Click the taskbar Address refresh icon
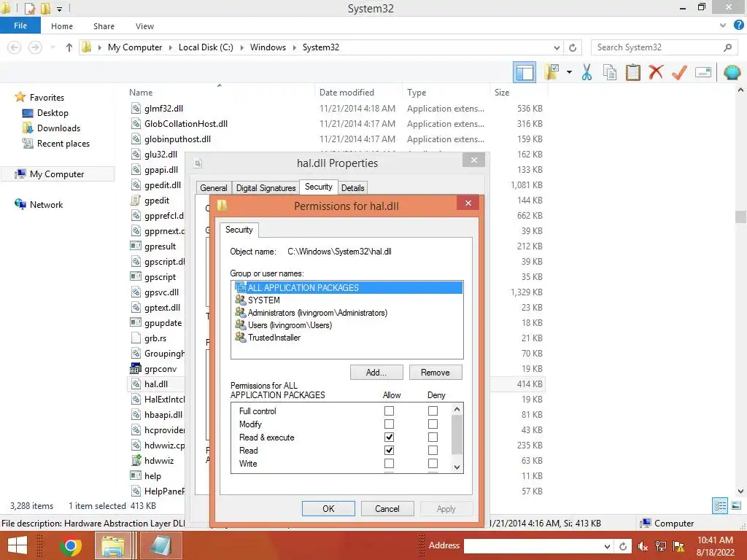The height and width of the screenshot is (560, 747). coord(623,546)
